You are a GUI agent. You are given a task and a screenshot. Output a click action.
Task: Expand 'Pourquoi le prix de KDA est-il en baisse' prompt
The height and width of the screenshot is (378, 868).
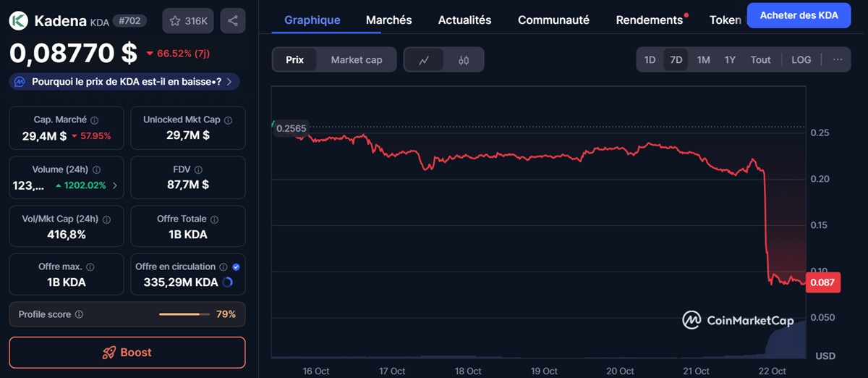[x=124, y=82]
